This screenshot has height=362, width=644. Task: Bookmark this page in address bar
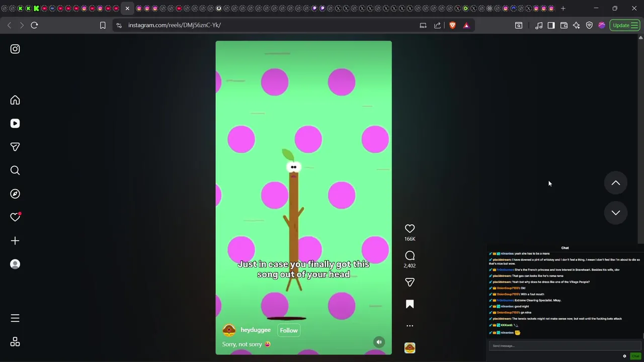pos(103,25)
